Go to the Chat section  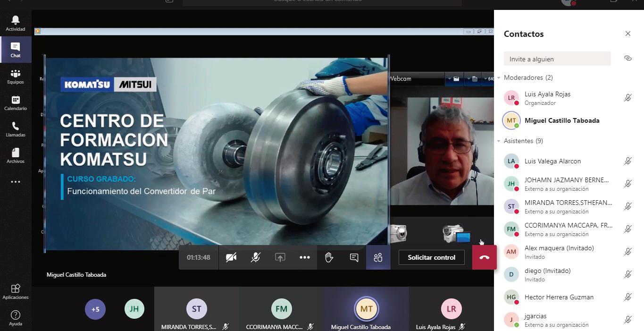click(x=16, y=50)
